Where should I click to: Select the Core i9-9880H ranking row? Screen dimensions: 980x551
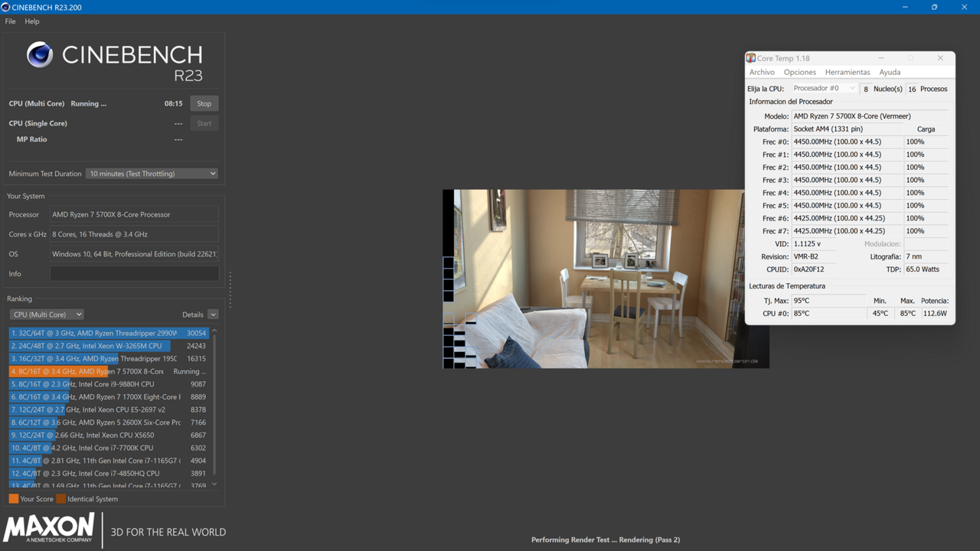click(108, 384)
